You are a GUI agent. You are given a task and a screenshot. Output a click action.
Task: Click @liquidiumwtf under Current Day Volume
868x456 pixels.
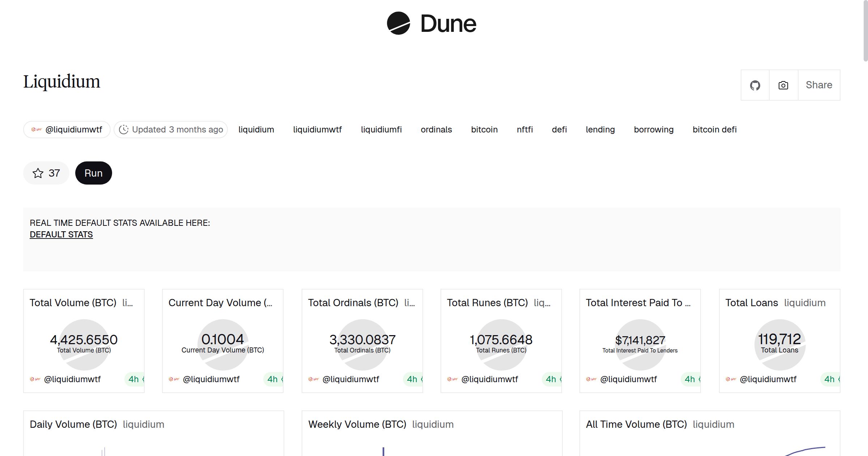[x=211, y=379]
